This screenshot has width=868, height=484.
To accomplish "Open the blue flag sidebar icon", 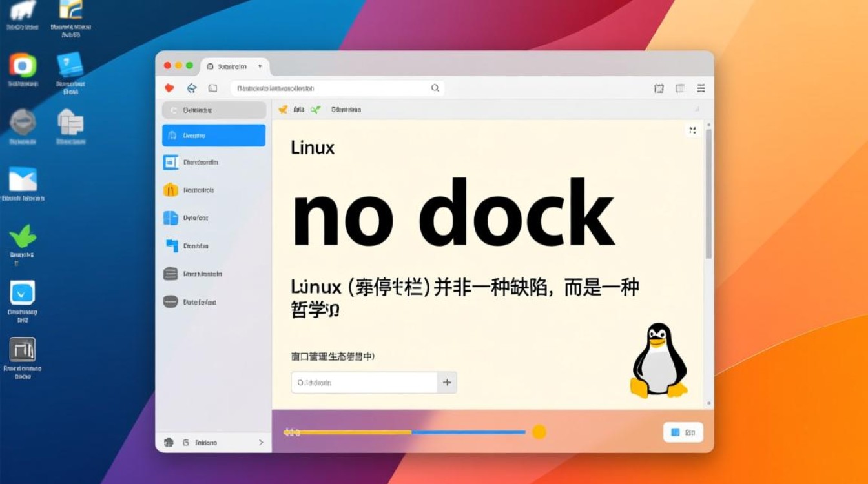I will (x=170, y=246).
